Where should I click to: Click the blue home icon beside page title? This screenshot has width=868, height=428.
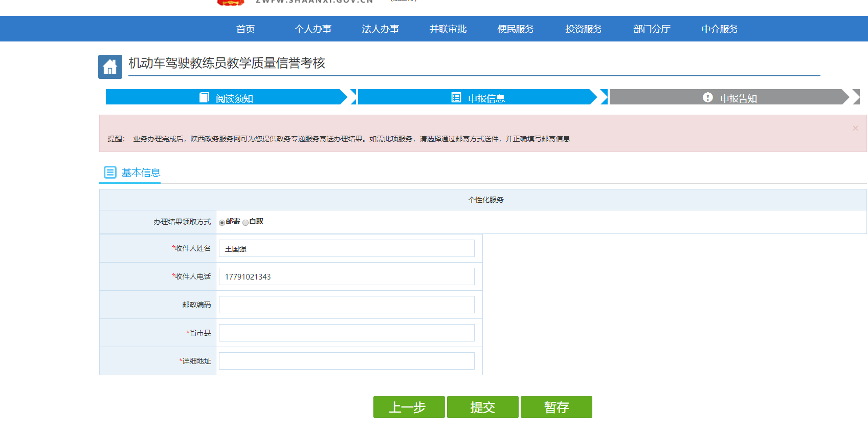tap(110, 67)
